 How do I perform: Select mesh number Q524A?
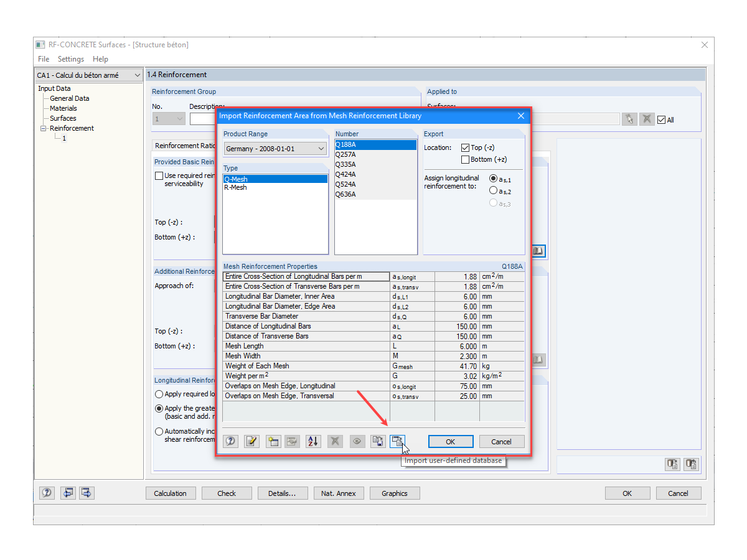click(375, 184)
